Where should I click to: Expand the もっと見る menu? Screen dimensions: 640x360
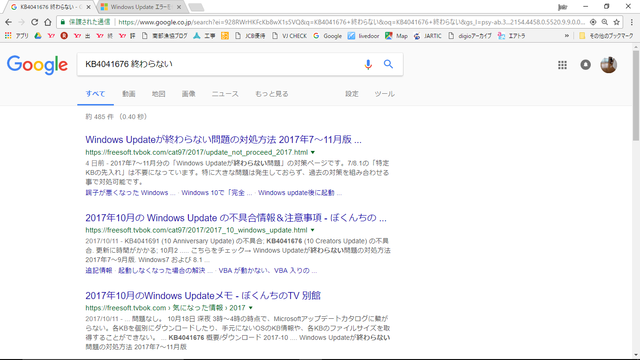[272, 94]
